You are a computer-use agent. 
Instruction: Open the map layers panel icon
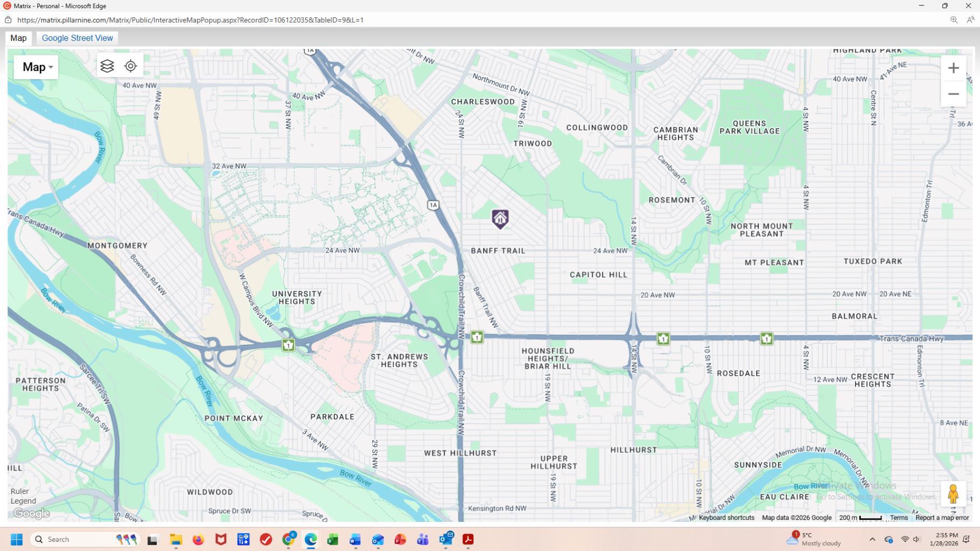(107, 66)
